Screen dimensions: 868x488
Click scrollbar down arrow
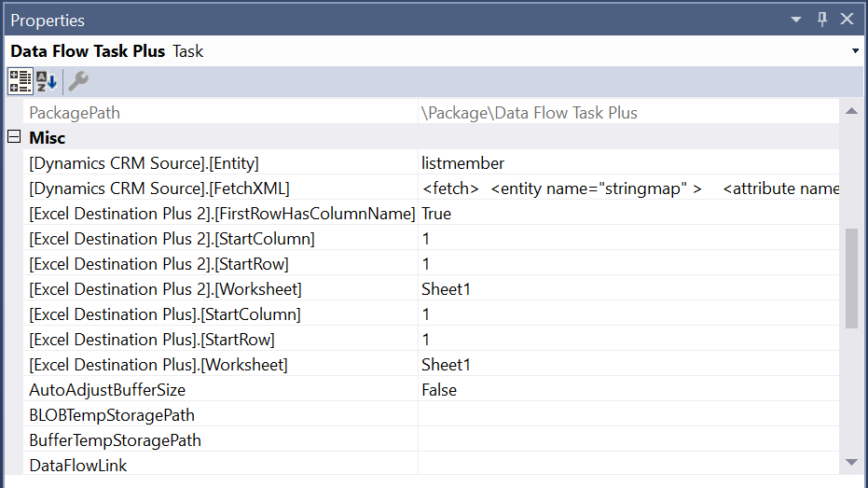(x=851, y=462)
